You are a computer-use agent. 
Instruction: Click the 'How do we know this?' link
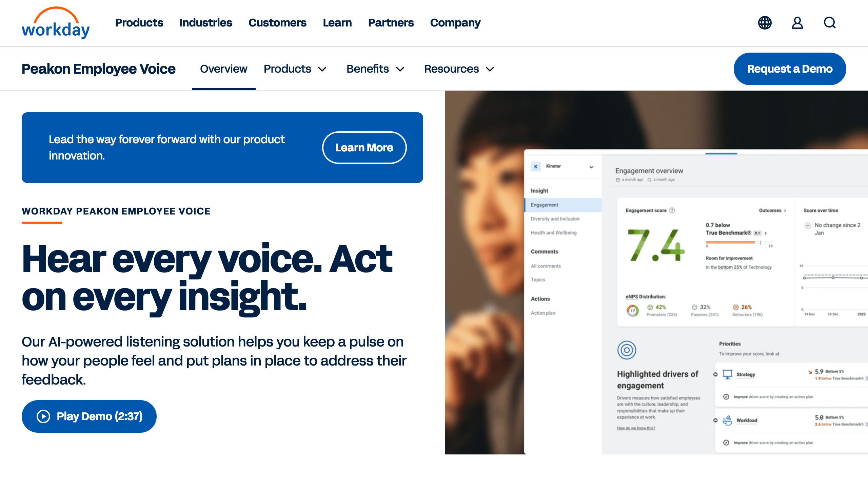click(x=635, y=428)
